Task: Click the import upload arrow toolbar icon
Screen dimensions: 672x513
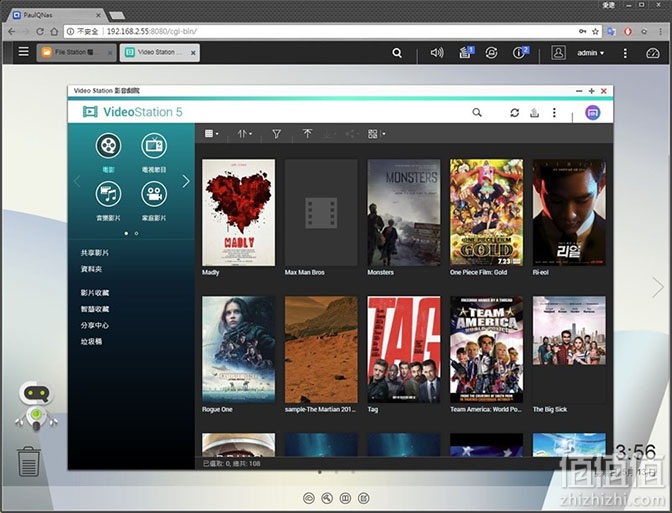Action: coord(307,134)
